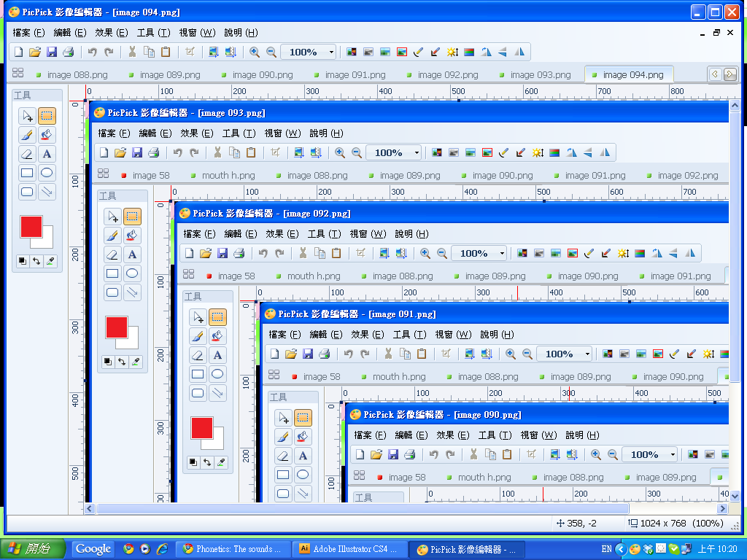Activate the text 'A' tool in the leftmost tool panel
This screenshot has height=560, width=747.
47,154
